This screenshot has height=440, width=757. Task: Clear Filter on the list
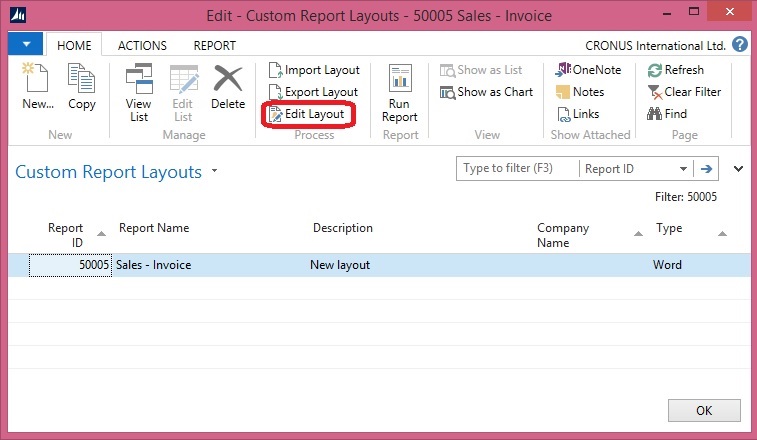pyautogui.click(x=684, y=92)
